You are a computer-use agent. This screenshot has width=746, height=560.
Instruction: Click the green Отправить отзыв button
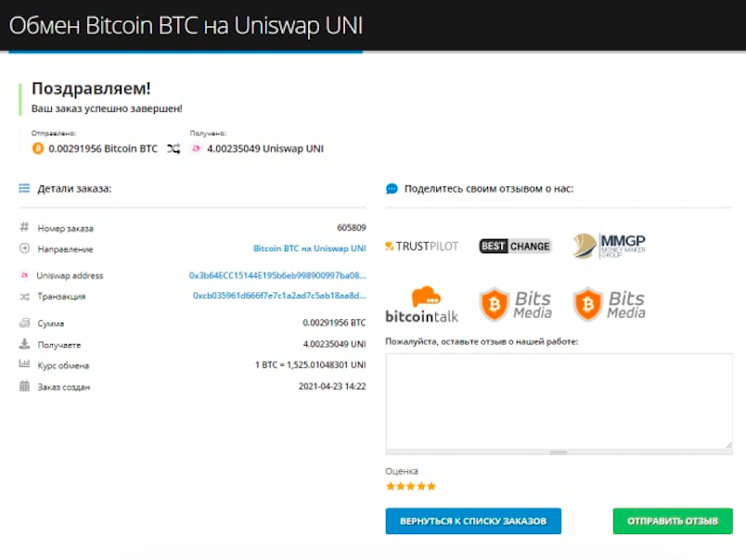coord(673,521)
